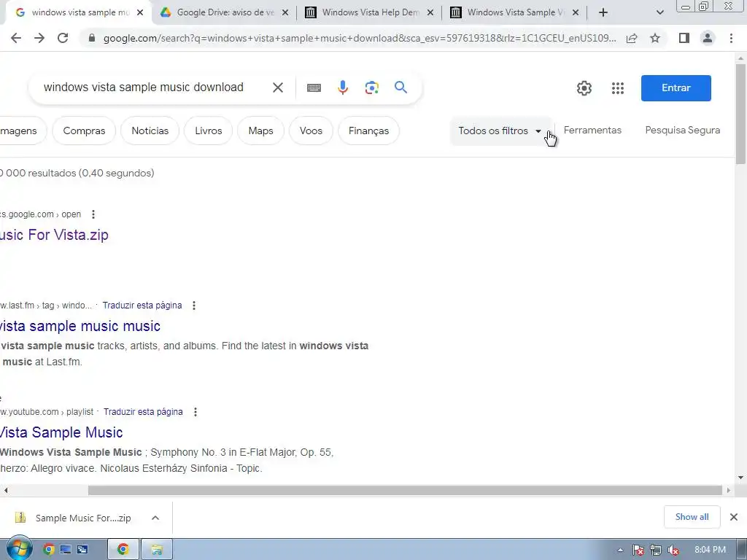The height and width of the screenshot is (560, 747).
Task: Open the on-screen keyboard input tool
Action: pyautogui.click(x=314, y=87)
